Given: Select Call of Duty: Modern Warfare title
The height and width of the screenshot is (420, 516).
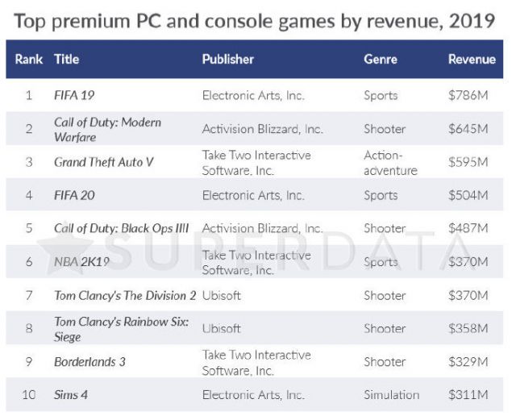Looking at the screenshot, I should point(107,129).
